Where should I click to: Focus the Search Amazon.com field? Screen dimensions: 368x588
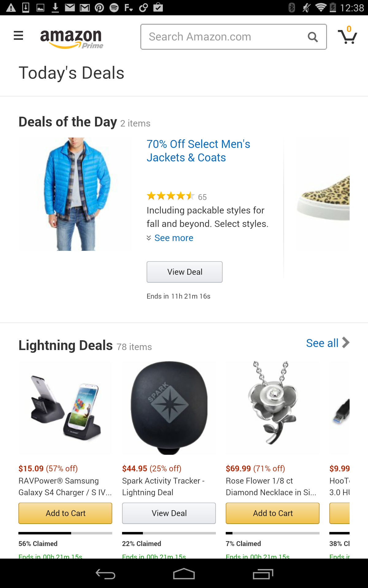click(224, 37)
